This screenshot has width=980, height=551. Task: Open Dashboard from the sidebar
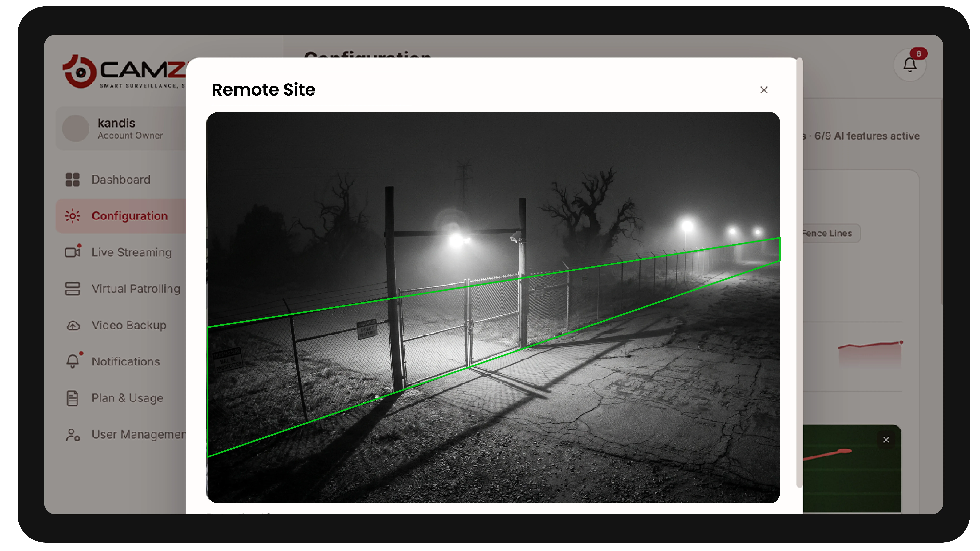(x=121, y=180)
